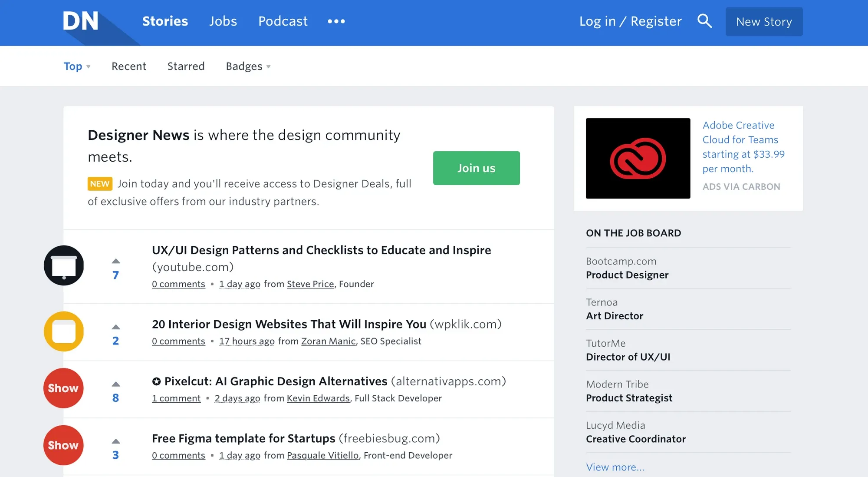Open the Adobe Creative Cloud ad image
The width and height of the screenshot is (868, 477).
pyautogui.click(x=638, y=159)
